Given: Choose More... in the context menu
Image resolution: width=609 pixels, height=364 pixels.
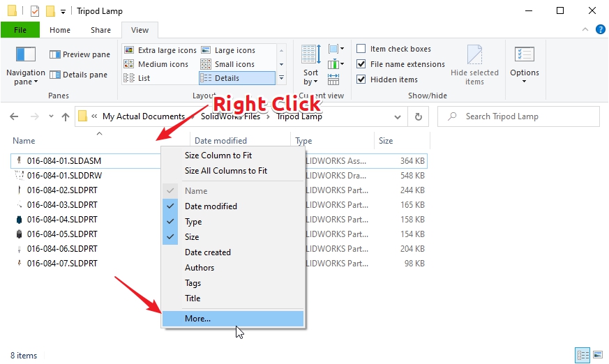Looking at the screenshot, I should tap(197, 319).
